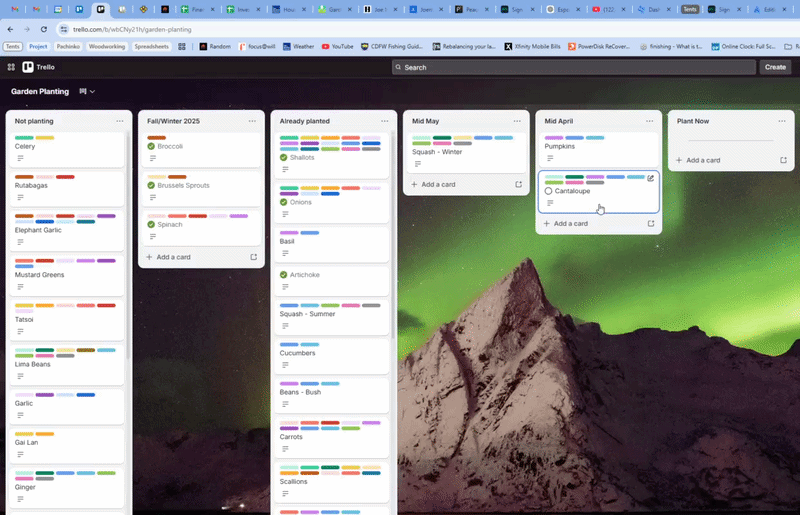Open the Trello app switcher grid icon

click(11, 67)
